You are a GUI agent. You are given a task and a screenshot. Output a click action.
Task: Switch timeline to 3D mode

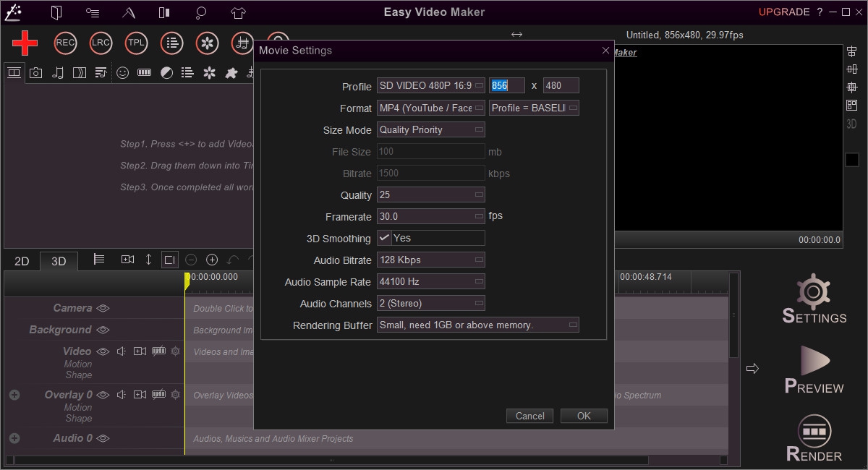click(x=59, y=261)
